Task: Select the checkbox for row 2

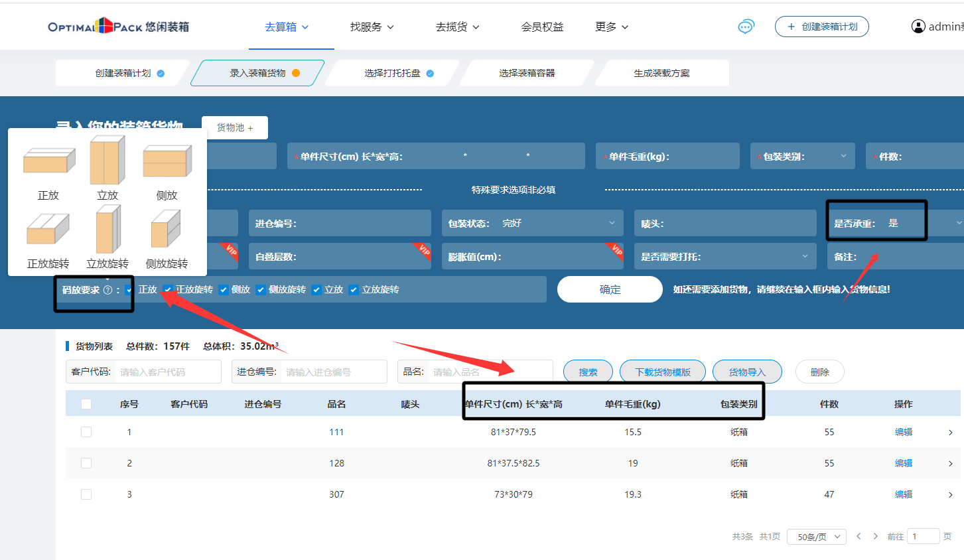Action: (x=86, y=463)
